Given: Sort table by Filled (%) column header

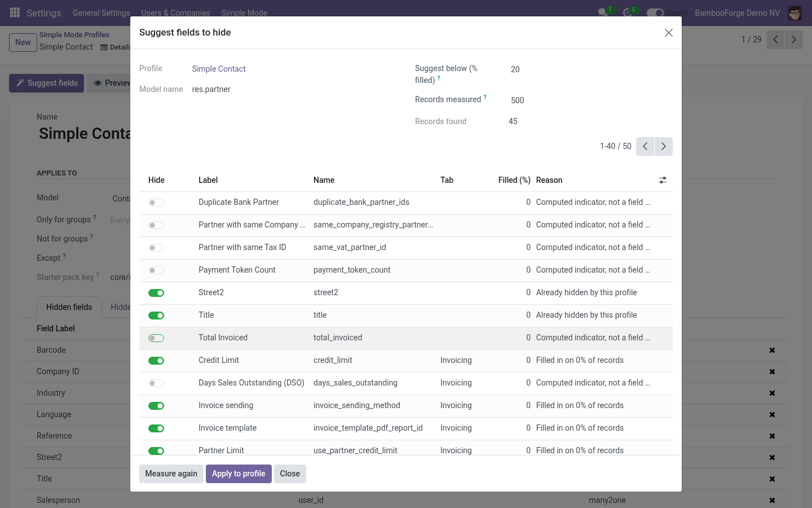Looking at the screenshot, I should coord(514,180).
